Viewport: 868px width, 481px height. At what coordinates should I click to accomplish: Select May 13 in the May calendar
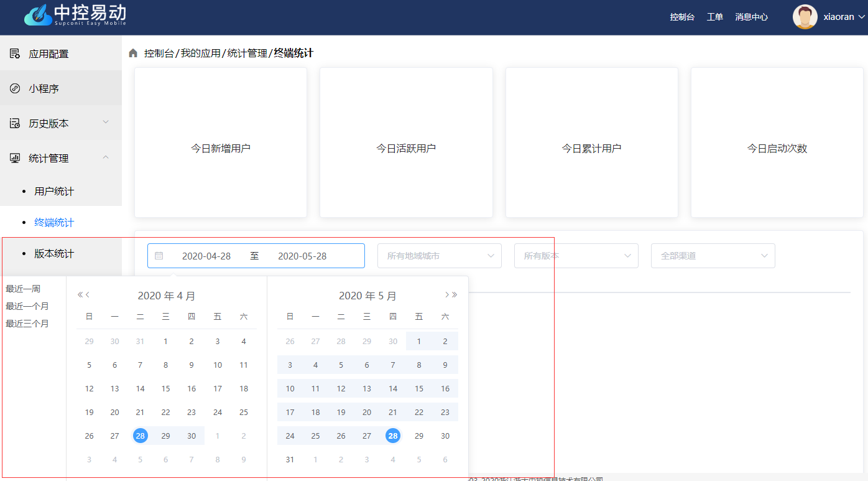(367, 389)
